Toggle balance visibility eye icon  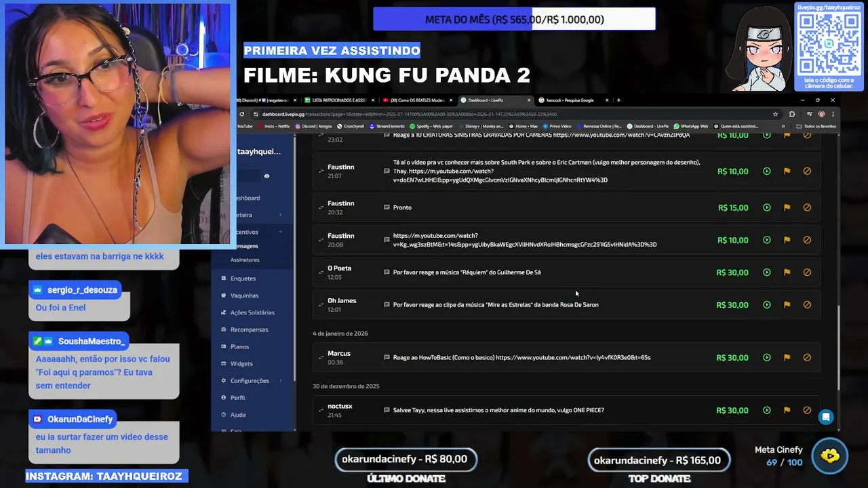click(267, 176)
